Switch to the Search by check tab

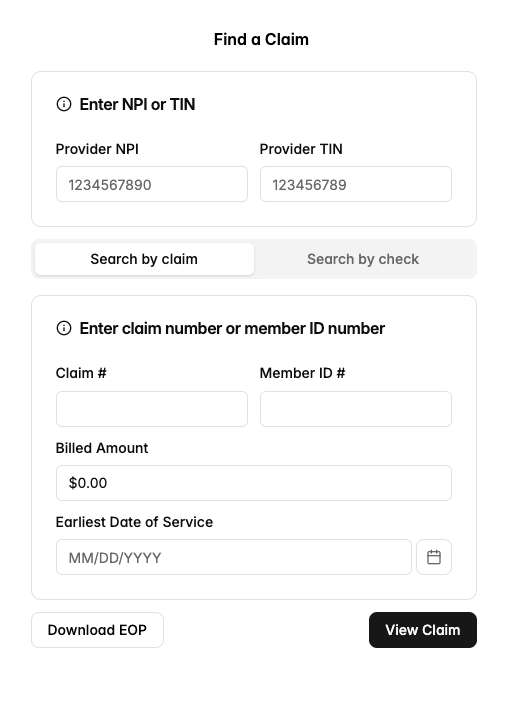click(x=363, y=259)
